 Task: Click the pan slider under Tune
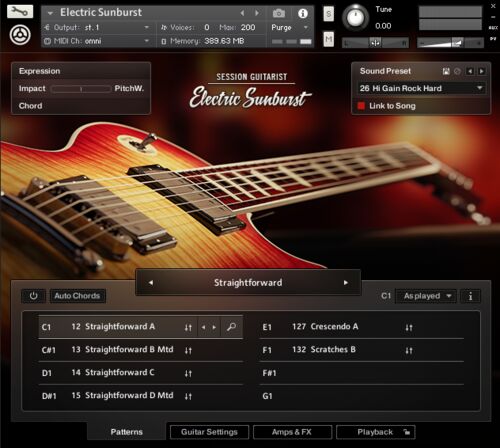tap(375, 43)
